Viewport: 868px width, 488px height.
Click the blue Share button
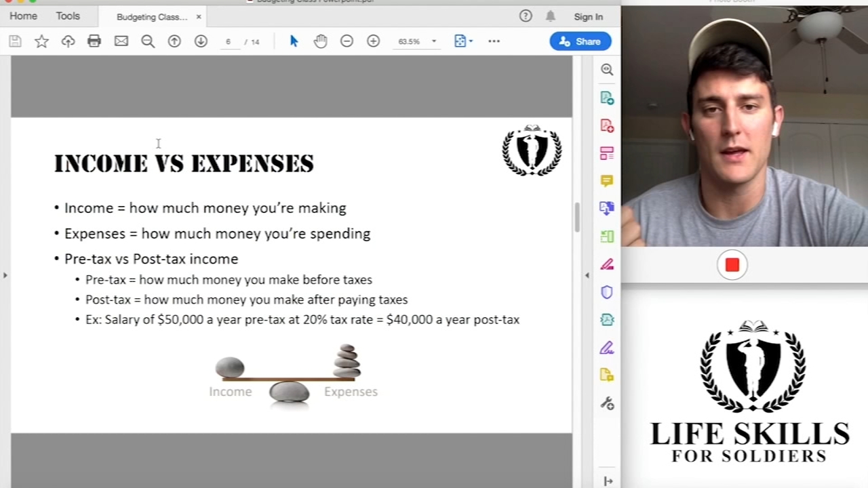pos(580,41)
